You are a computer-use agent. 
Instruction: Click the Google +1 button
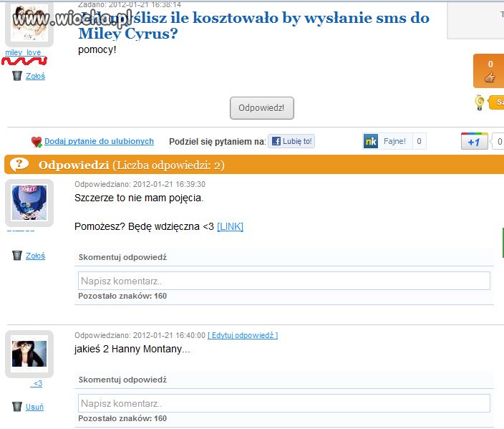pyautogui.click(x=474, y=141)
